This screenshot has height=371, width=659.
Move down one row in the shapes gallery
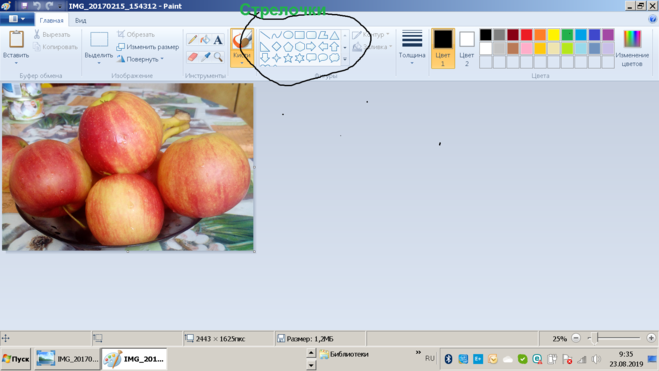345,47
